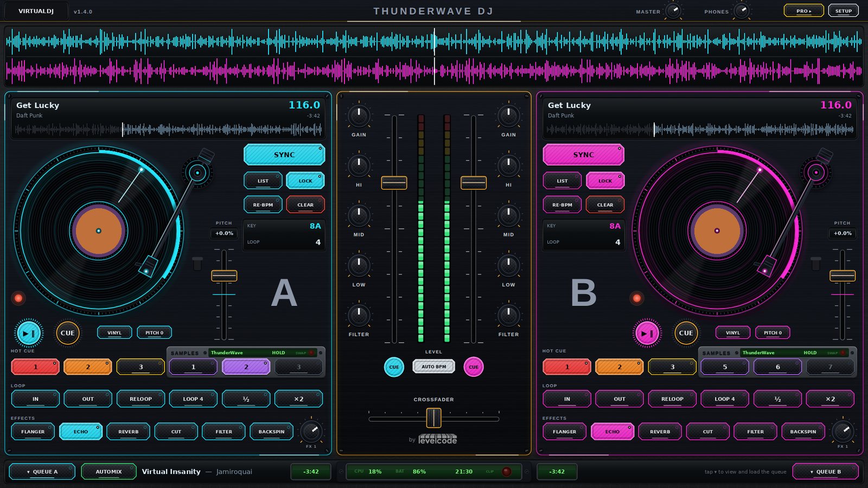The height and width of the screenshot is (488, 868).
Task: Open the QUEUE A dropdown
Action: (x=42, y=472)
